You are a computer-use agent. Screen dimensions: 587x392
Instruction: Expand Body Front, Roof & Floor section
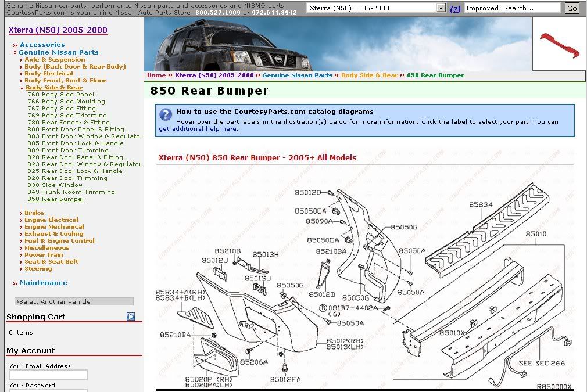tap(65, 80)
